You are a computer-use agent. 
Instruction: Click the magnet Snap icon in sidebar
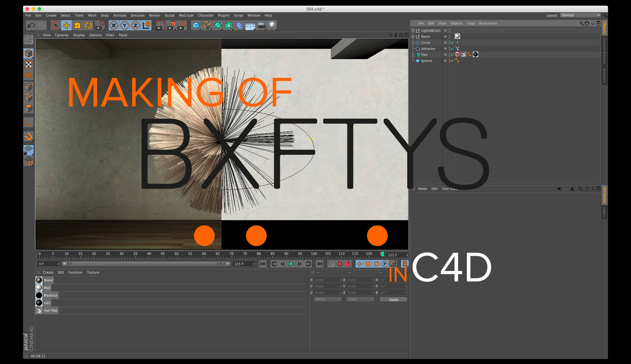pos(28,136)
